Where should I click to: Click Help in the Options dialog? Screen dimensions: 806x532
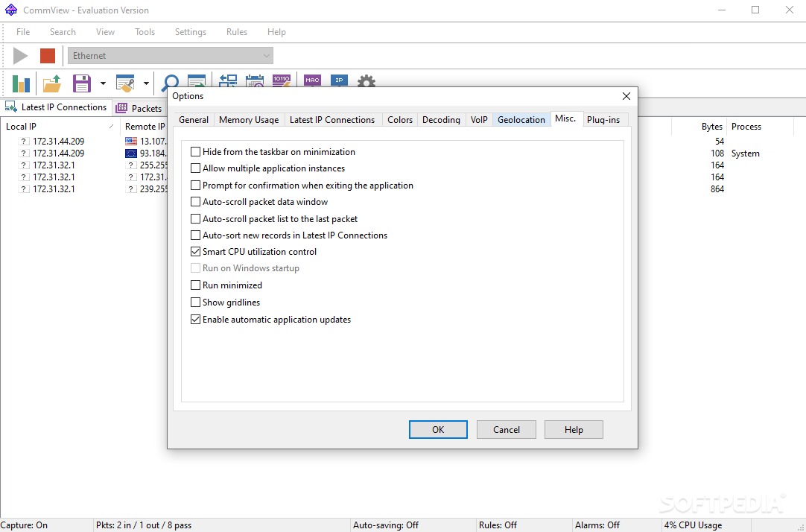pyautogui.click(x=574, y=430)
